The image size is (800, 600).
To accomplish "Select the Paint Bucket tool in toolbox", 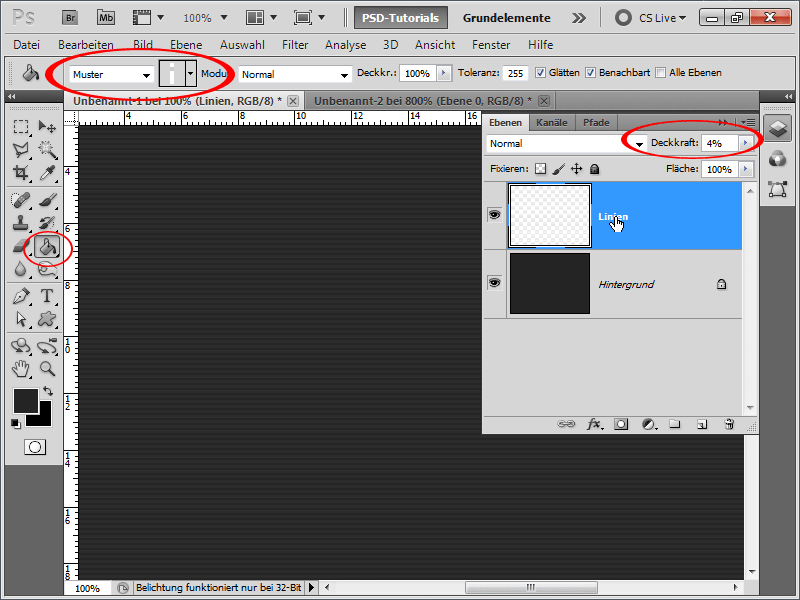I will pyautogui.click(x=47, y=247).
